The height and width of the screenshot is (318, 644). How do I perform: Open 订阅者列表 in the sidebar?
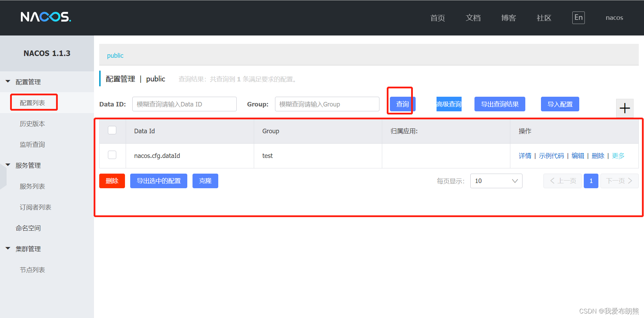click(x=36, y=207)
